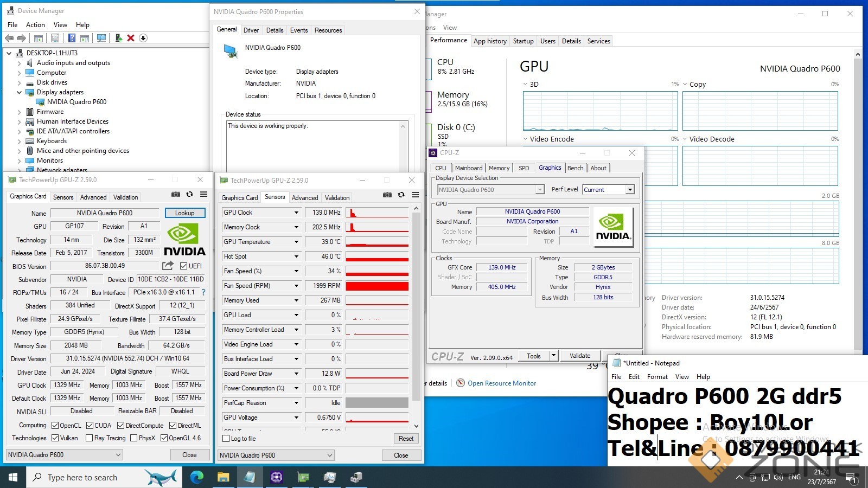Screen dimensions: 868x488
Task: Click the disable device down-arrow toolbar icon
Action: click(143, 38)
